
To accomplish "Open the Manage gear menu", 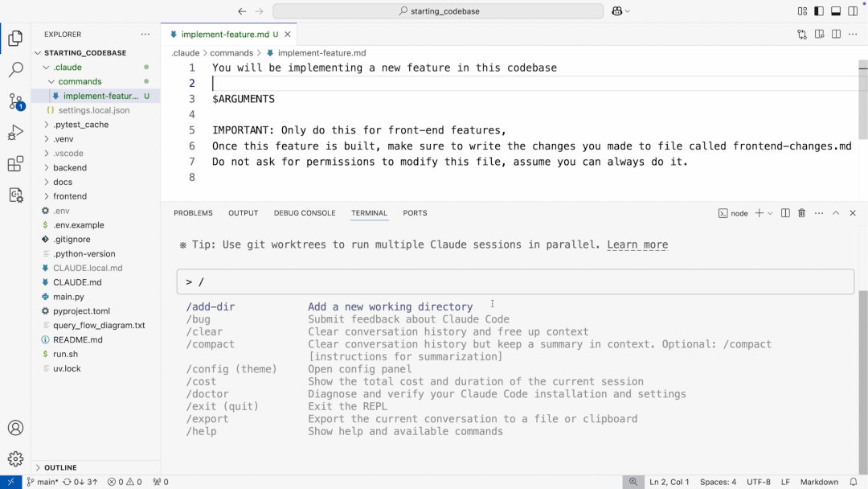I will click(15, 454).
